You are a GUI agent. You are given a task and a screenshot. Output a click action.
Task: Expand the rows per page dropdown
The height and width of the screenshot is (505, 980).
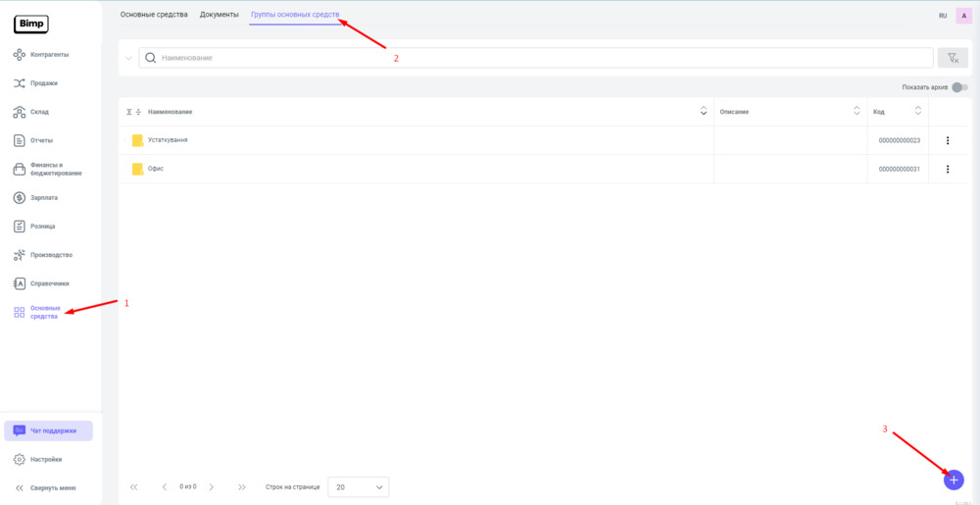tap(359, 486)
